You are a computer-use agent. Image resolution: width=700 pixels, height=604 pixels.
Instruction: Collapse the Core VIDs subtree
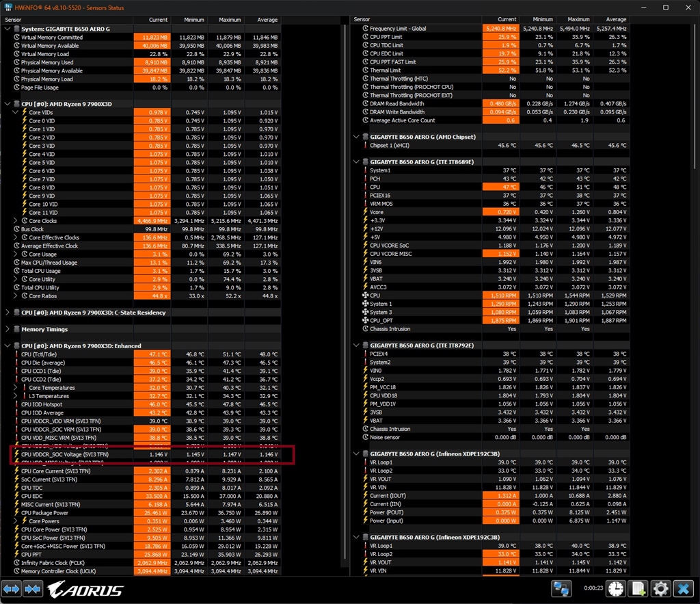15,112
